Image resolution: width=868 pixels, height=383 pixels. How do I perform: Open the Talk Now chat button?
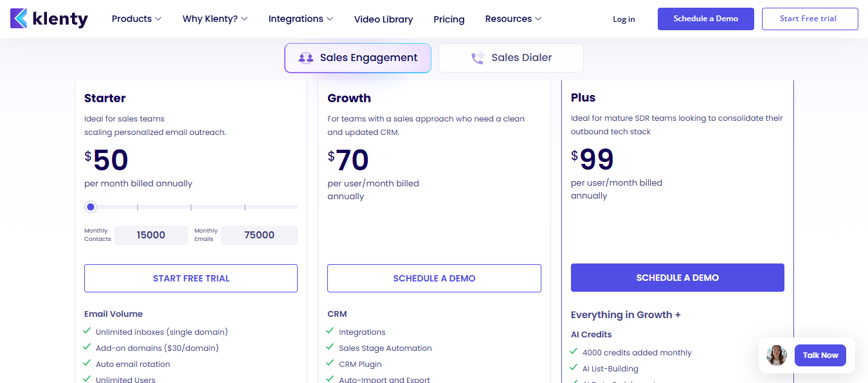coord(820,355)
